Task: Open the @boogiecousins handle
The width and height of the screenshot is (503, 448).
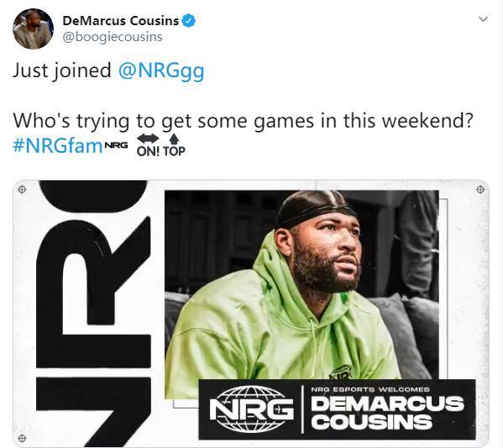Action: click(x=113, y=37)
